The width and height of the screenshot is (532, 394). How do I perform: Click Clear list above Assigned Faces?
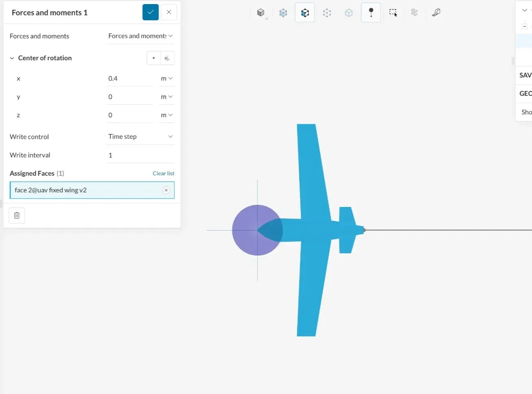click(163, 173)
